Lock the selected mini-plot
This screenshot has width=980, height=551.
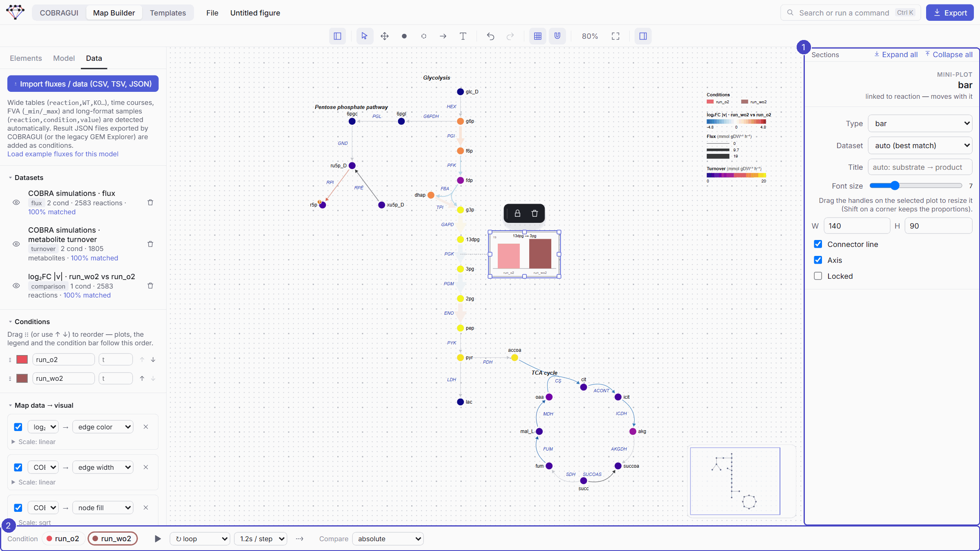[x=517, y=213]
